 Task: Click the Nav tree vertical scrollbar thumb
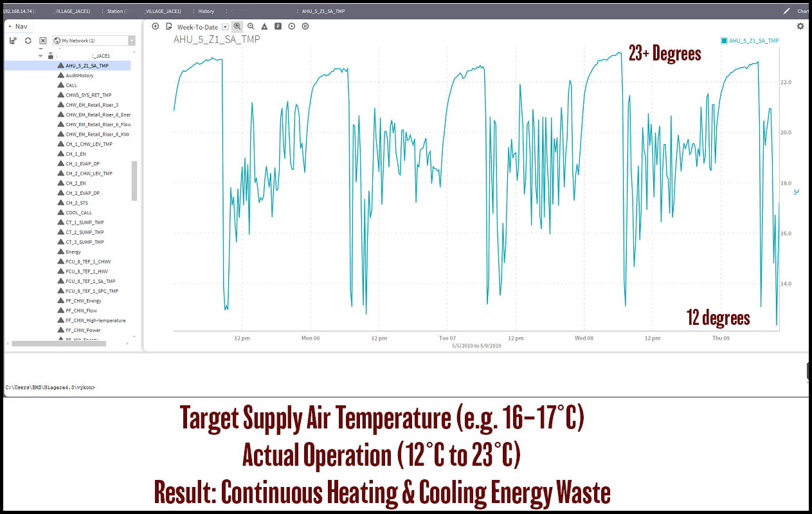point(134,181)
